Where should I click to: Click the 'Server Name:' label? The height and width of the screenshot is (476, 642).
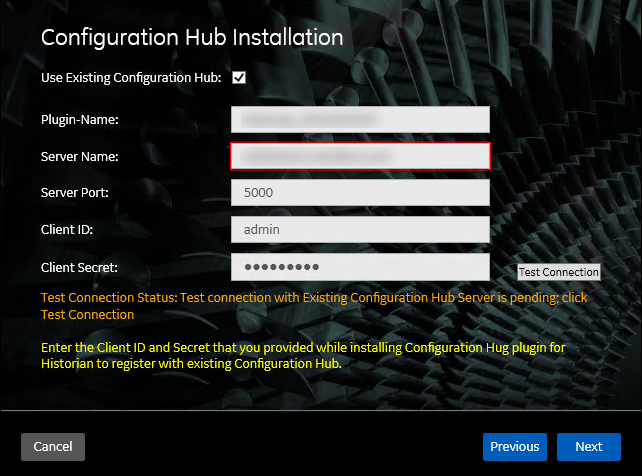(80, 156)
